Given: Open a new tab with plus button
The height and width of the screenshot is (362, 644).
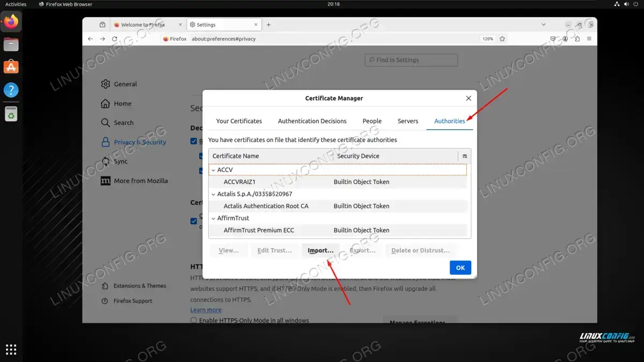Looking at the screenshot, I should tap(269, 25).
